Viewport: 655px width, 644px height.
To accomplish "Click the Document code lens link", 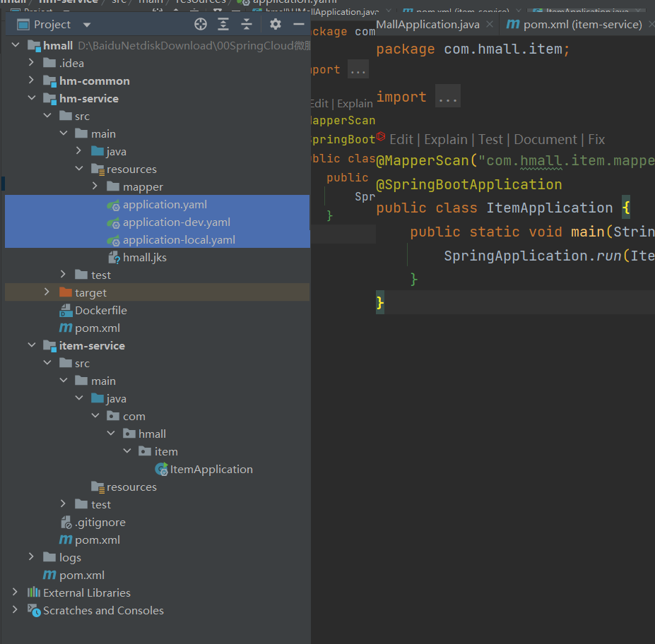I will coord(545,139).
